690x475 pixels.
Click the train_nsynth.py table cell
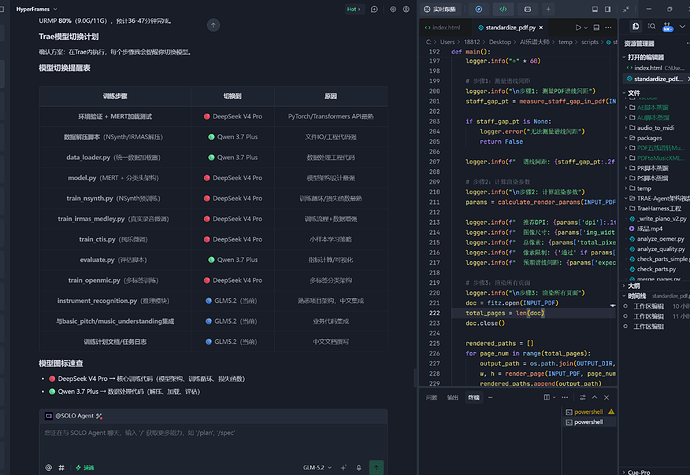115,199
